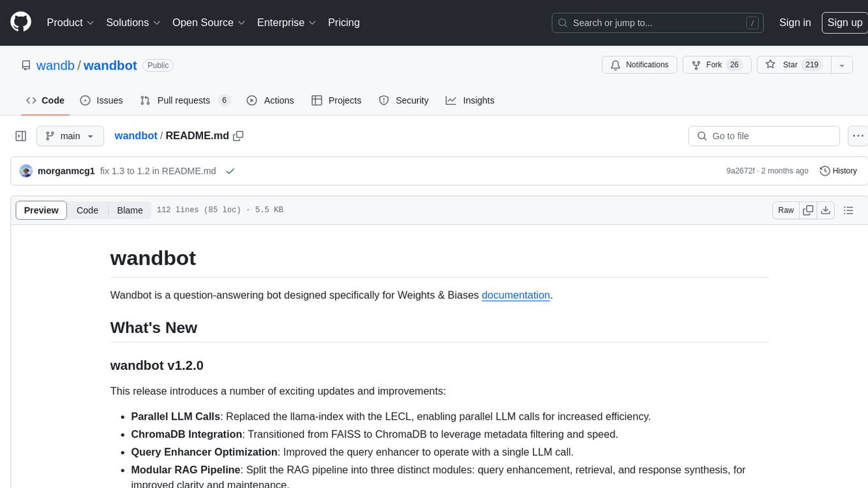Viewport: 868px width, 488px height.
Task: Click the Sign up button
Action: pos(844,22)
